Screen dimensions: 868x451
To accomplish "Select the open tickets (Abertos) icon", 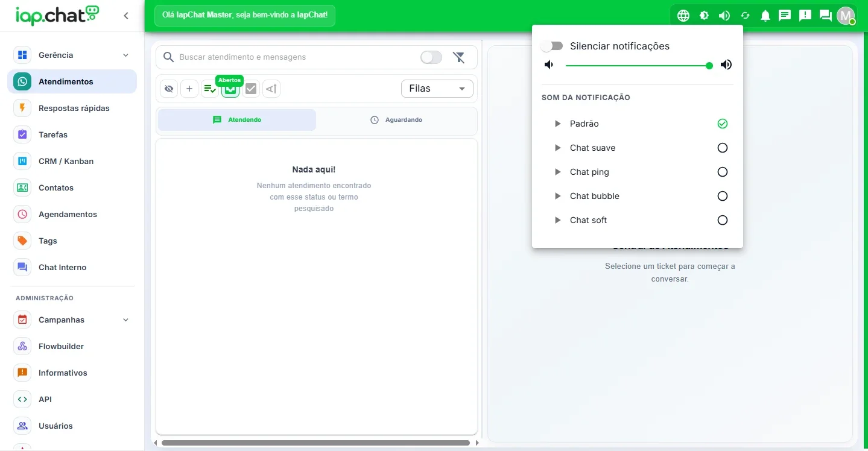I will (x=230, y=89).
